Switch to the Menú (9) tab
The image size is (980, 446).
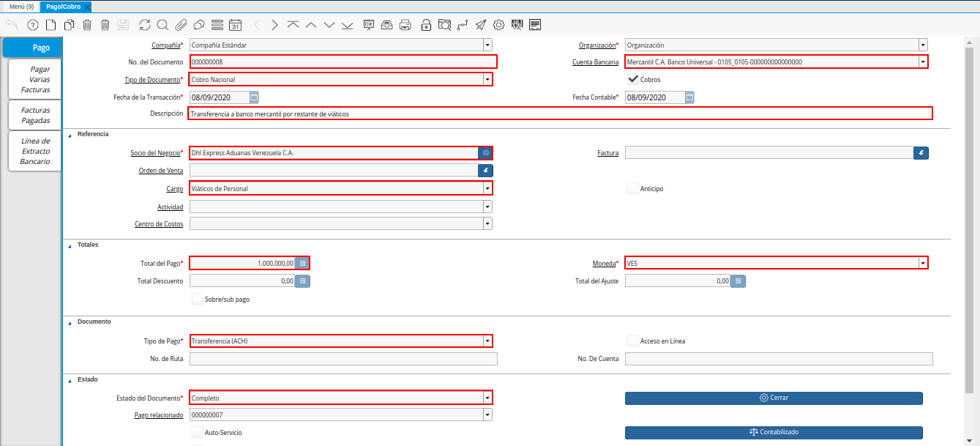click(x=21, y=7)
